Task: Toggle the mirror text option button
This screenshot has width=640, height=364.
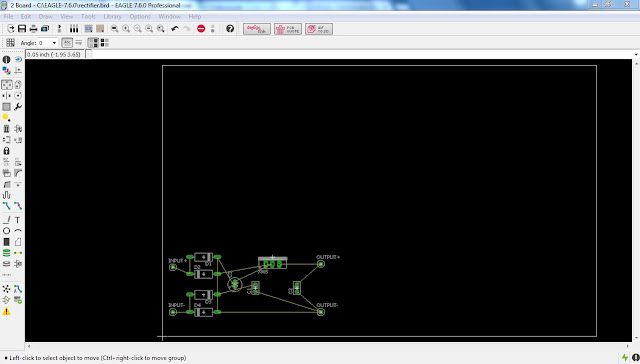Action: 78,42
